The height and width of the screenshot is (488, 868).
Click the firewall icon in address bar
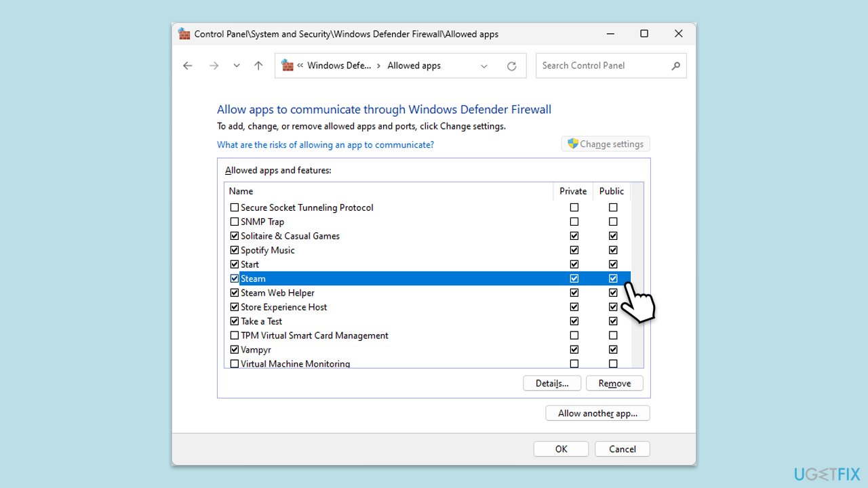pos(288,66)
